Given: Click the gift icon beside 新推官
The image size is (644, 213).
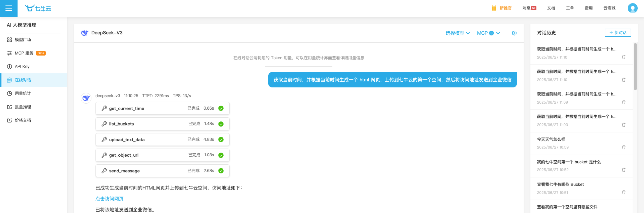Looking at the screenshot, I should [x=494, y=8].
